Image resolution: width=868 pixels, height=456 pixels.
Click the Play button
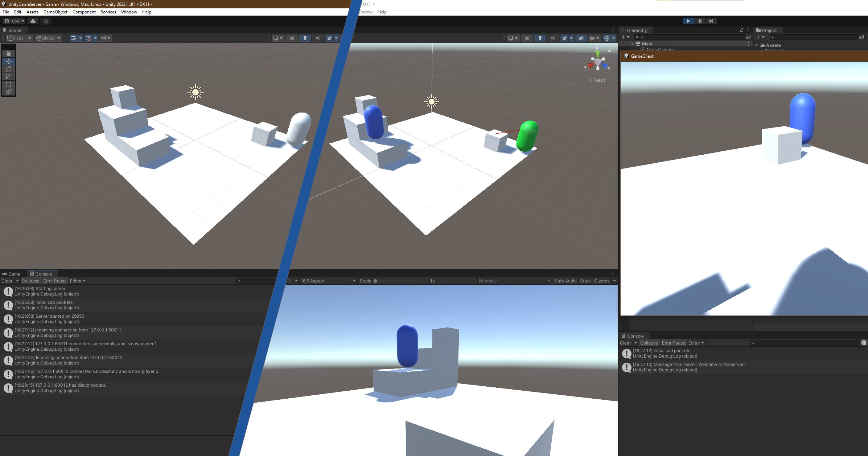pyautogui.click(x=688, y=21)
